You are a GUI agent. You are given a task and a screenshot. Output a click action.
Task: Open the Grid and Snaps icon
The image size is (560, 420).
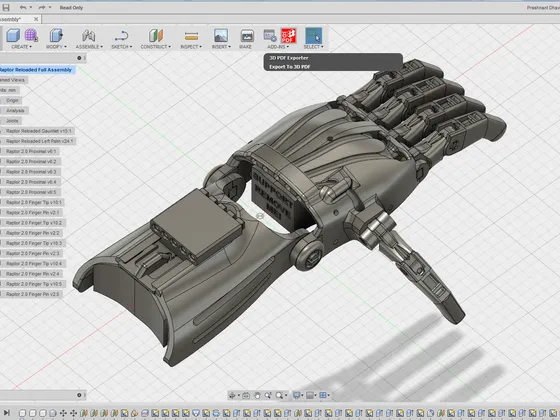[310, 395]
